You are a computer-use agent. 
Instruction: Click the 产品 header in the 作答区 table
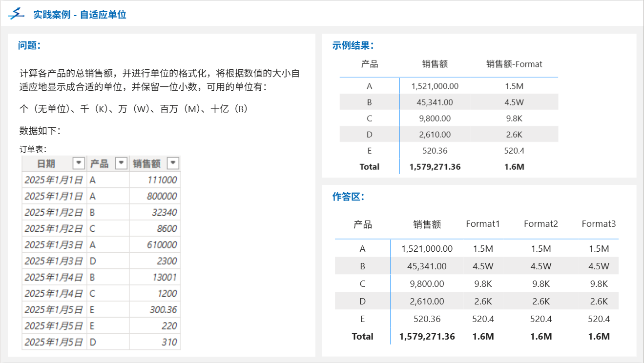click(363, 224)
